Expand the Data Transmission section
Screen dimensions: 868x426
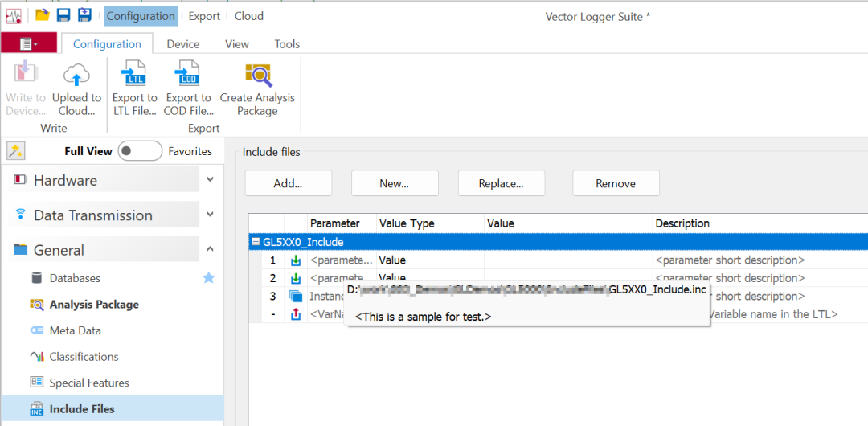[x=210, y=215]
